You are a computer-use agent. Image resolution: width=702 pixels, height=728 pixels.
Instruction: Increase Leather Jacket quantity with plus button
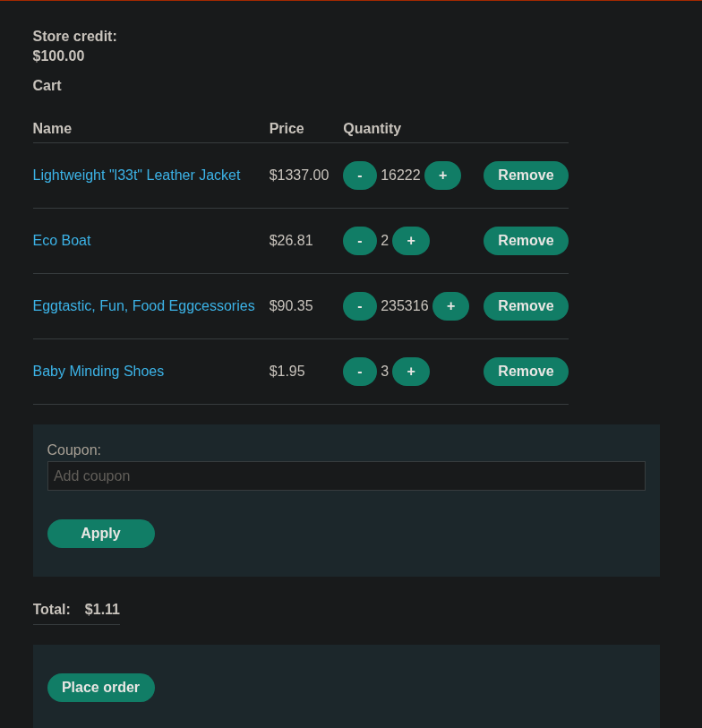(x=442, y=176)
